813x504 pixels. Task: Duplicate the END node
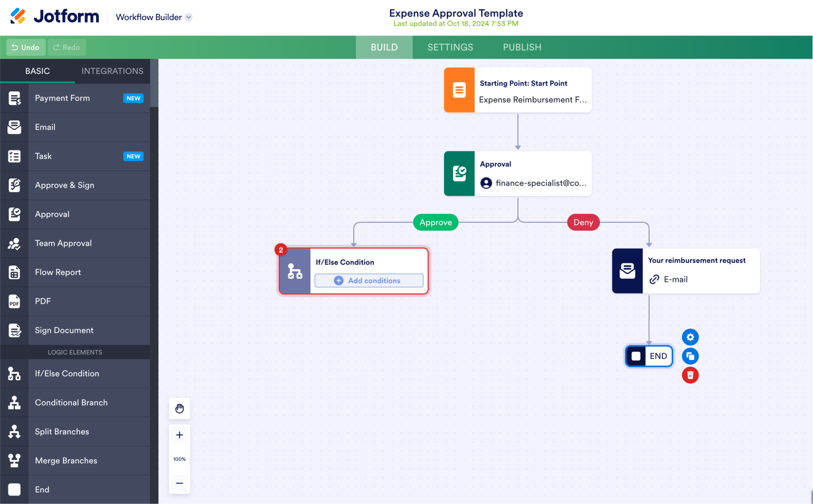click(x=691, y=356)
